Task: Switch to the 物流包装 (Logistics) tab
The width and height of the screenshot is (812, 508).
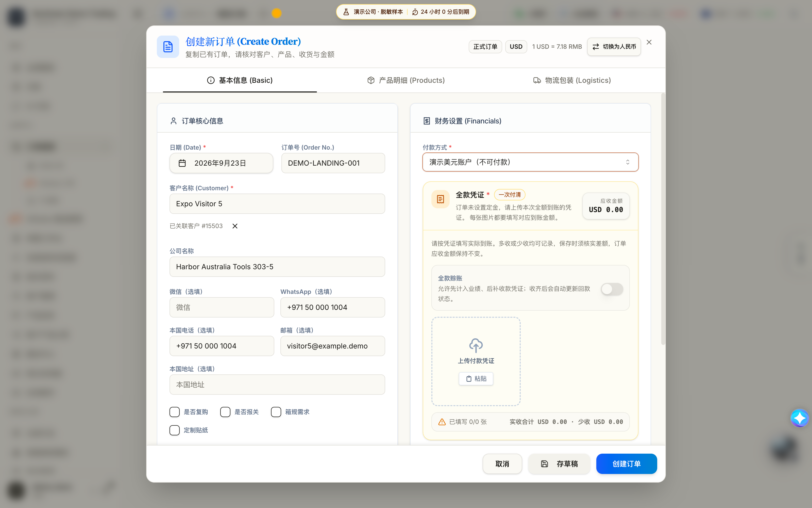Action: click(572, 80)
